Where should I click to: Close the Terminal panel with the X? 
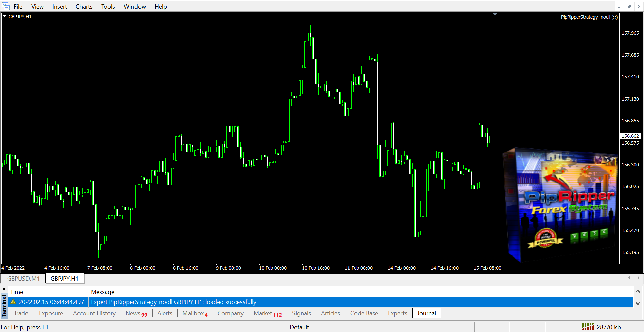[4, 289]
